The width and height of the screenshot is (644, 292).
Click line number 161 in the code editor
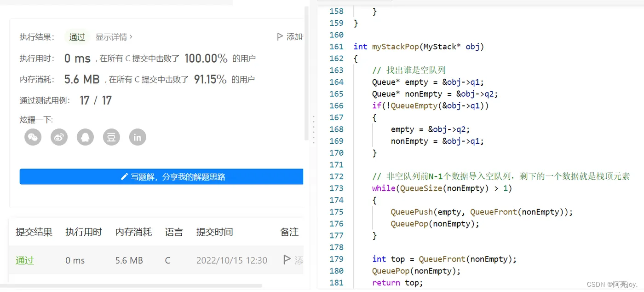tap(336, 47)
